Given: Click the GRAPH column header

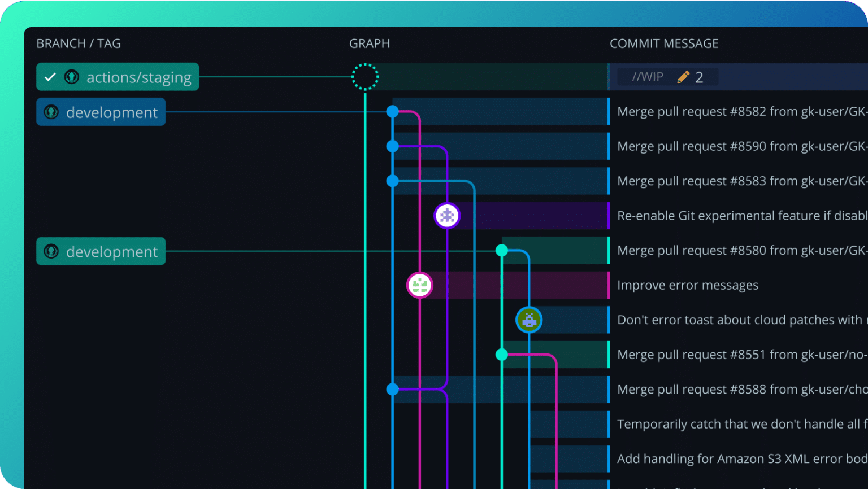Looking at the screenshot, I should tap(369, 43).
